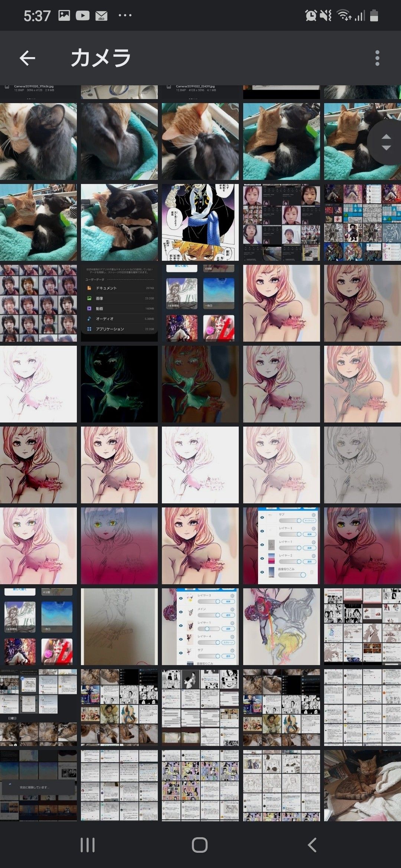Open the storage screenshot listing ドキュメント

pos(119,303)
